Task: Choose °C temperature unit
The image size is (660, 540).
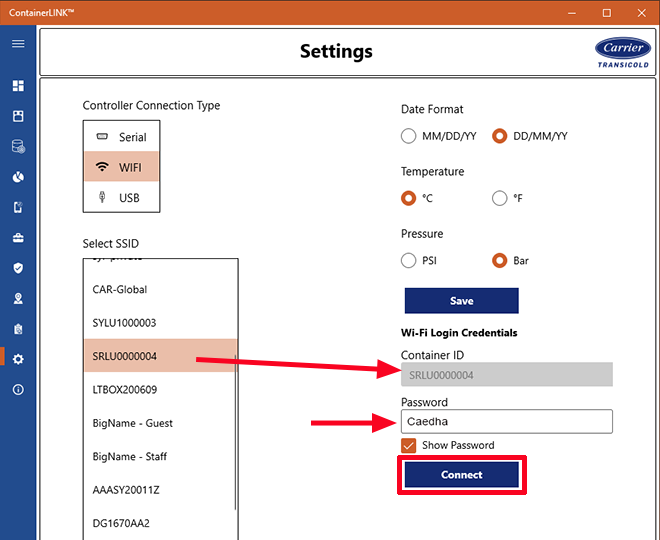Action: pyautogui.click(x=408, y=198)
